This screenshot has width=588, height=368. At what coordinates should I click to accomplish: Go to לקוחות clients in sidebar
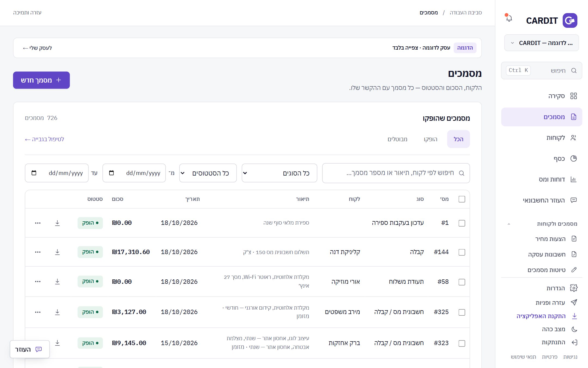[541, 138]
